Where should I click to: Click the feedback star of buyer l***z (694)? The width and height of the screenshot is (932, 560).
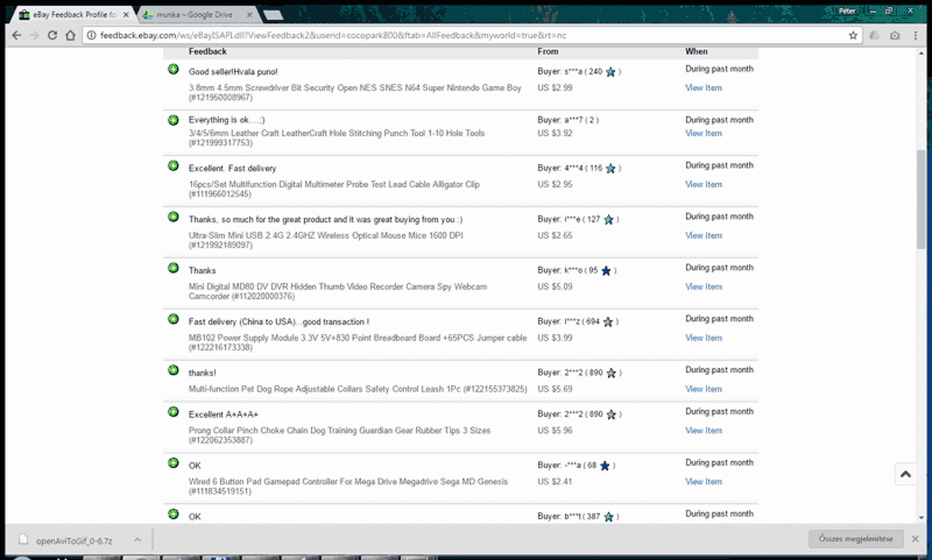tap(608, 322)
